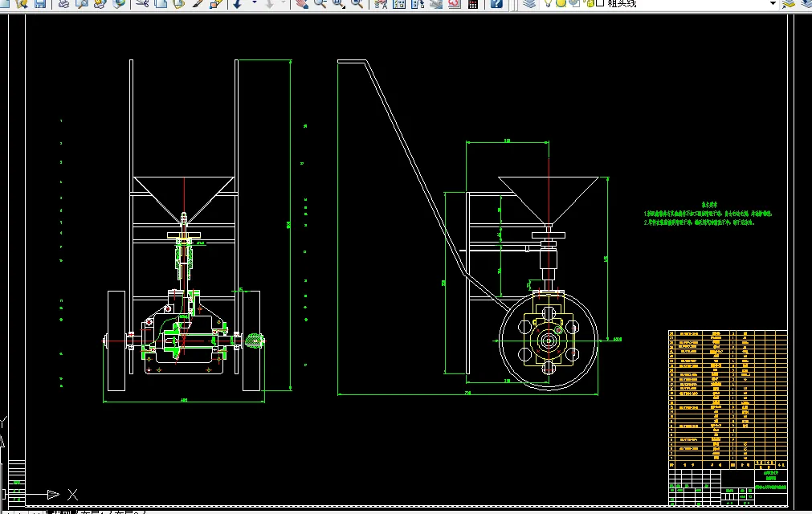The height and width of the screenshot is (514, 812).
Task: Toggle freeze in current viewport icon
Action: point(573,2)
